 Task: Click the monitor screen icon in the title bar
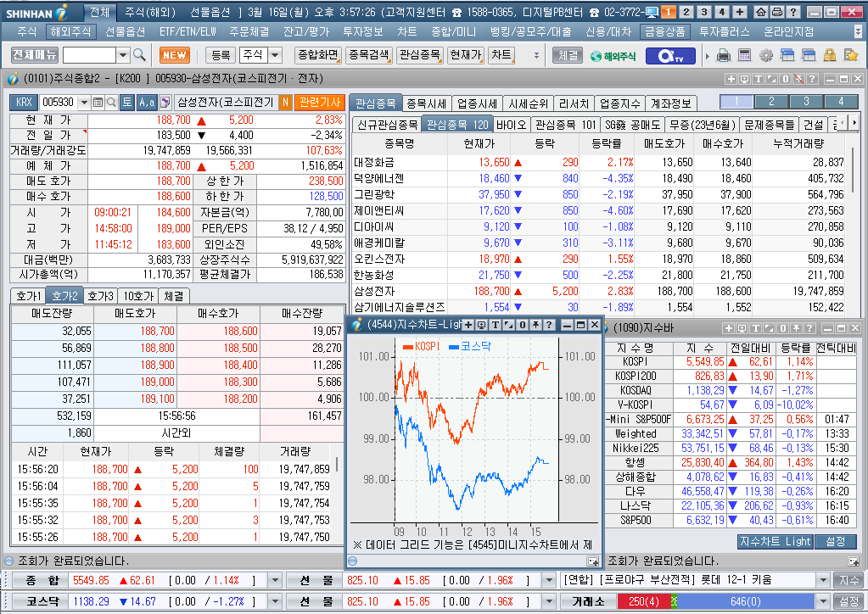tap(652, 12)
